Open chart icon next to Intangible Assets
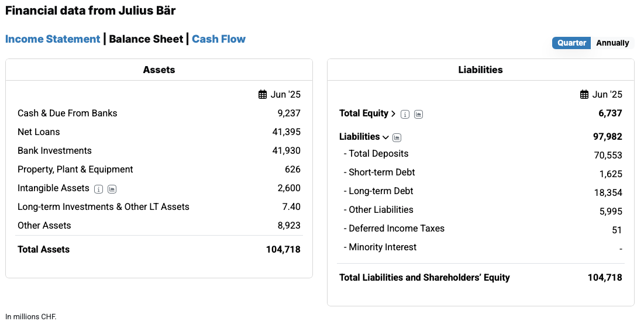This screenshot has width=644, height=321. coord(112,189)
